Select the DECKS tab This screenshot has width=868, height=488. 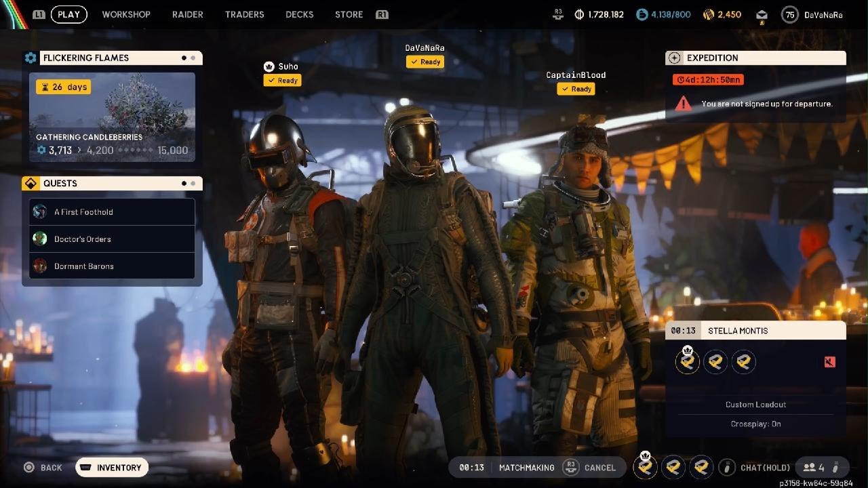[x=300, y=14]
